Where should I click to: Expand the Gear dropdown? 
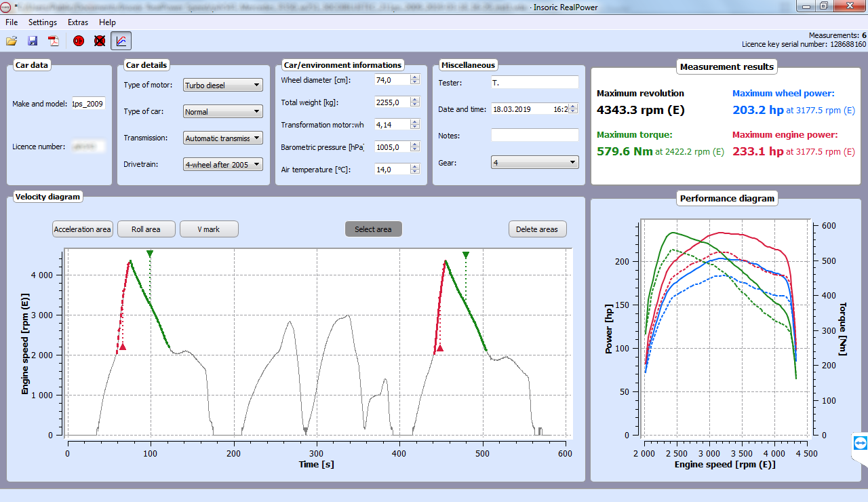535,163
